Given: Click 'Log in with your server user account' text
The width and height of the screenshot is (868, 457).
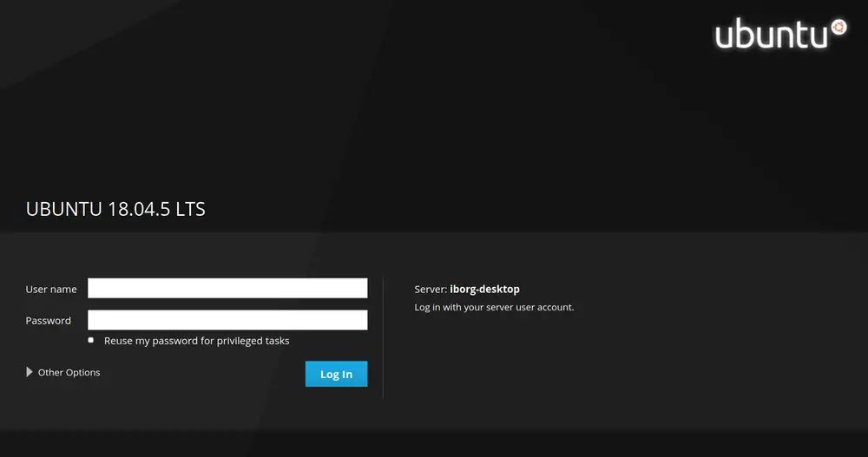Looking at the screenshot, I should [494, 307].
